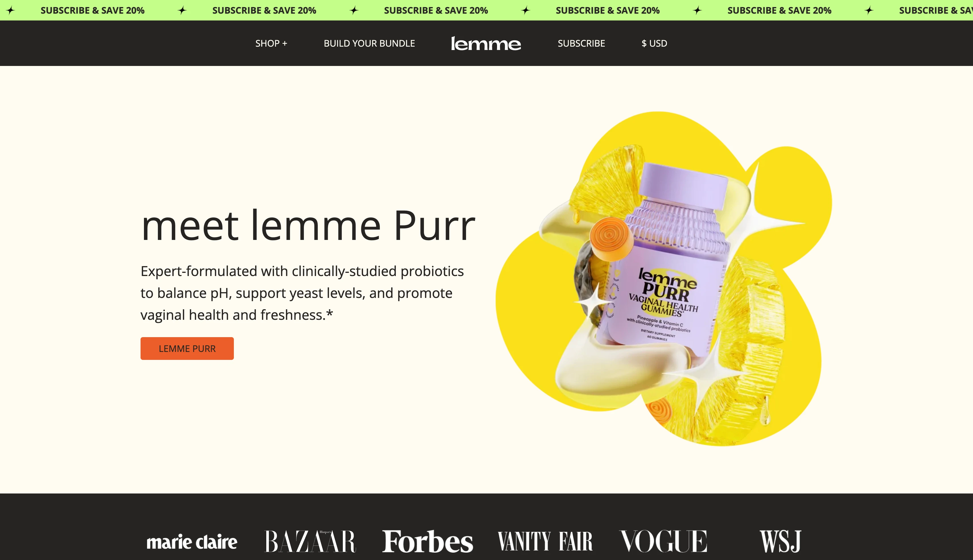Open BUILD YOUR BUNDLE page
The width and height of the screenshot is (973, 560).
(x=369, y=43)
